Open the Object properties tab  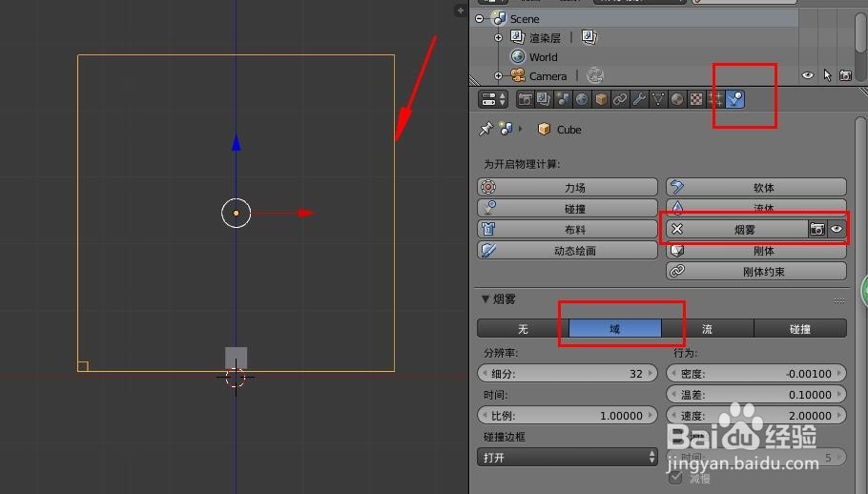click(x=601, y=99)
